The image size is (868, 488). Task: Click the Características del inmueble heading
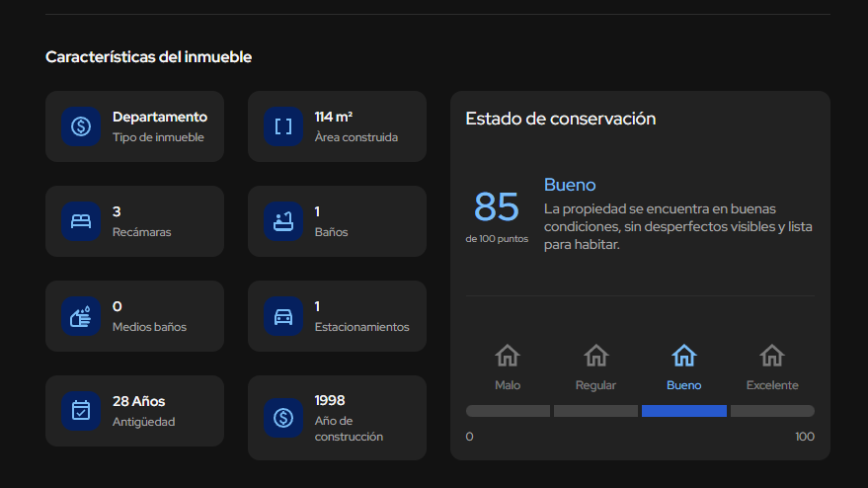click(x=148, y=57)
